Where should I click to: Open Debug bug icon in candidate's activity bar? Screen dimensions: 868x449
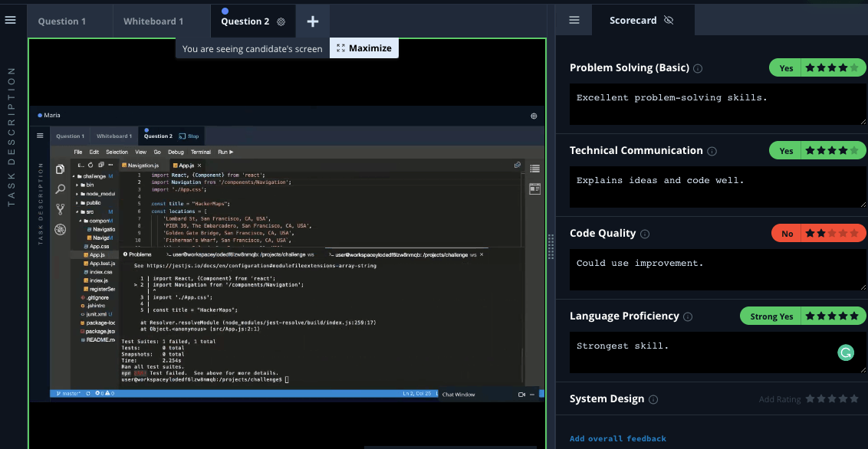pos(61,229)
